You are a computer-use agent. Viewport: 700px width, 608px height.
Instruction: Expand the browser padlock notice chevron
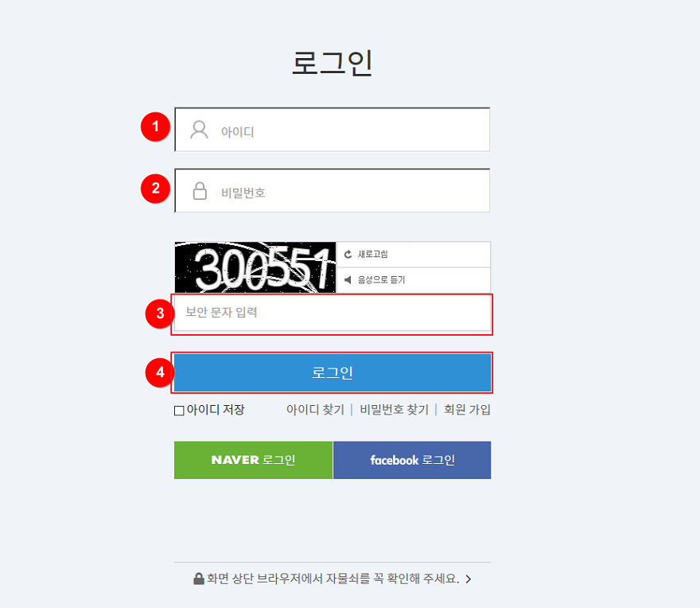(469, 579)
